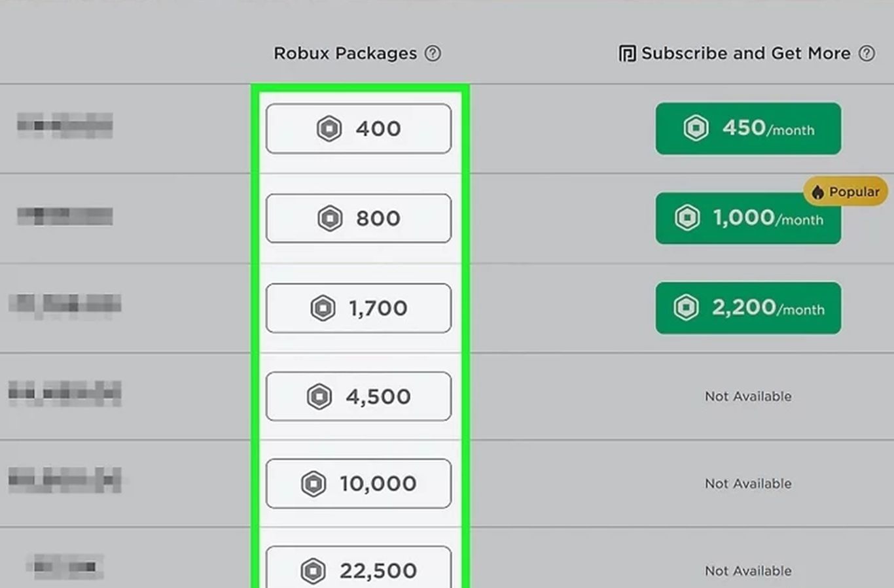This screenshot has height=588, width=894.
Task: Buy the 1,700 Robux package
Action: pos(359,307)
